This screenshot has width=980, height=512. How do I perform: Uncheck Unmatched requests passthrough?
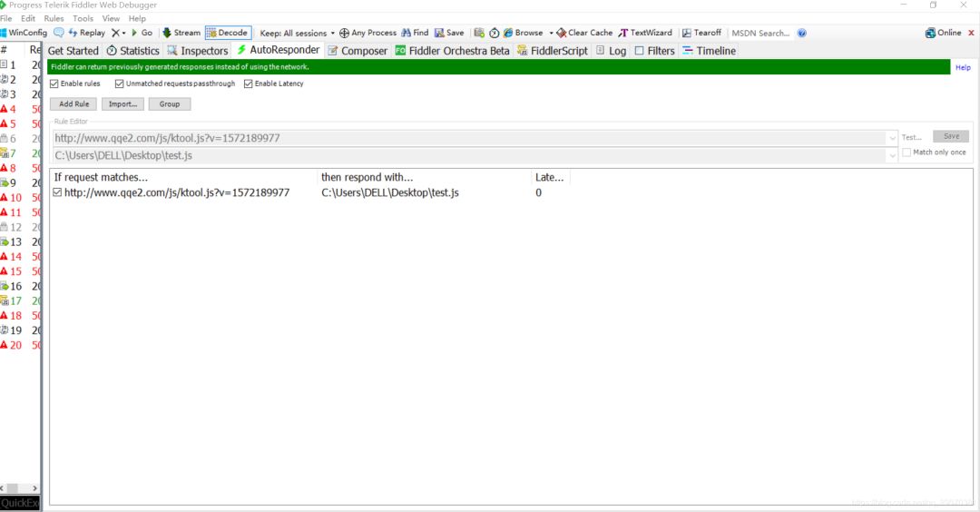pyautogui.click(x=120, y=84)
